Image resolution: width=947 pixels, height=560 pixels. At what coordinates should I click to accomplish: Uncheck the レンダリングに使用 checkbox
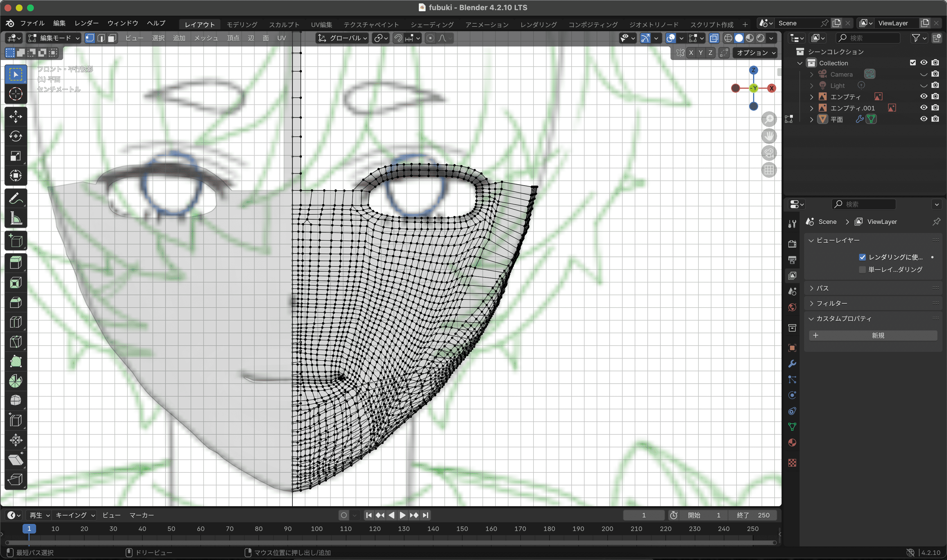[x=862, y=257]
